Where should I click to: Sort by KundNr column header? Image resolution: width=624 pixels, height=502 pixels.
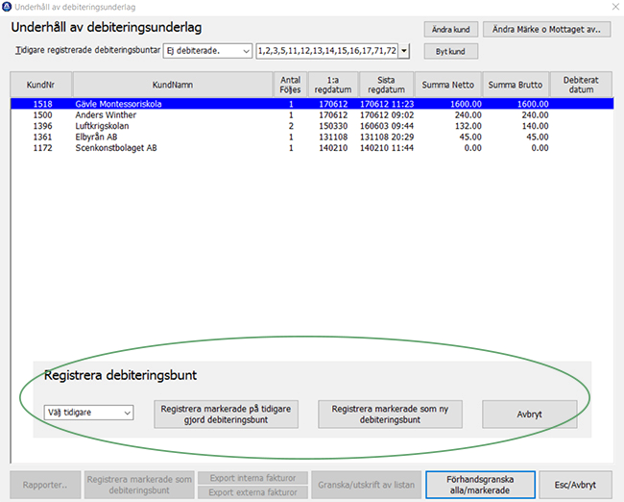(x=41, y=85)
